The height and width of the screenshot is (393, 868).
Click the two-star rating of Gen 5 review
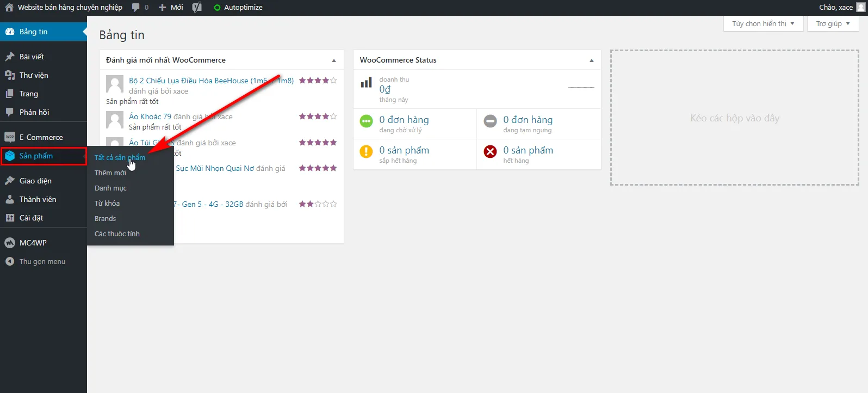click(318, 204)
